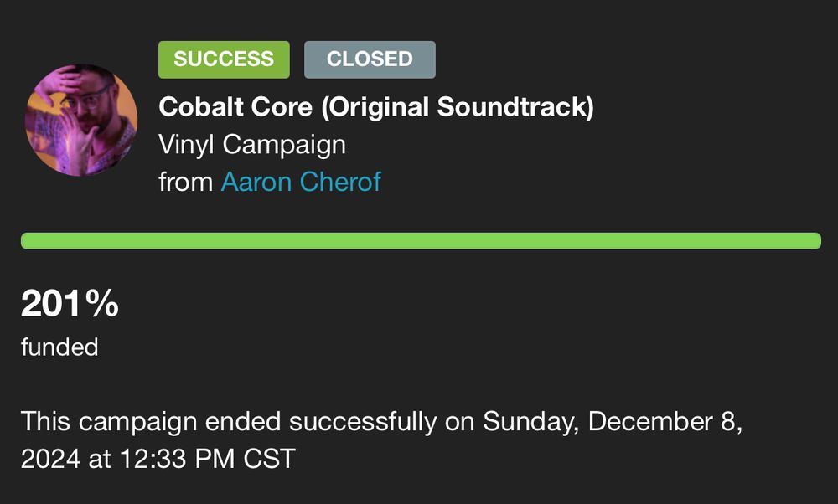838x504 pixels.
Task: Click the 'funded' label under the percentage
Action: (x=59, y=347)
